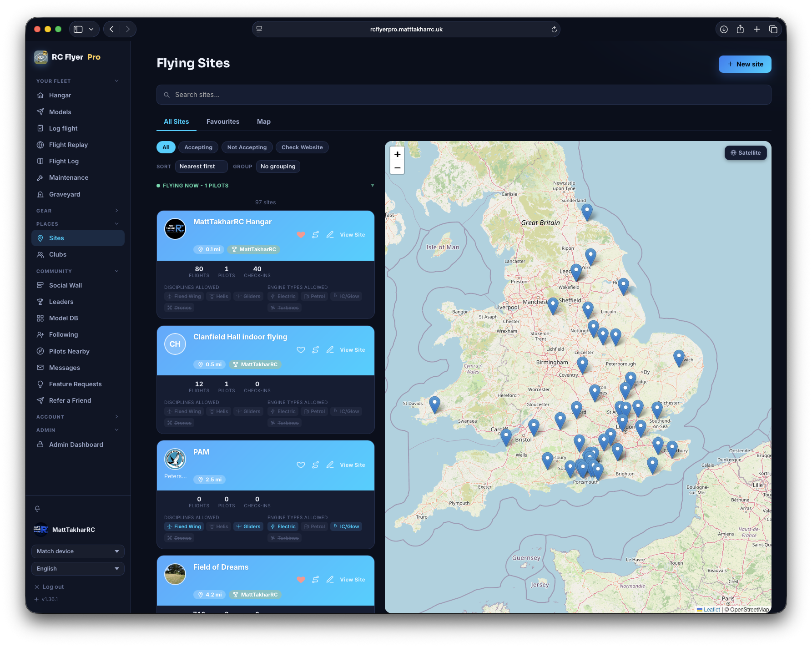Click edit pencil on Field of Dreams card
This screenshot has height=647, width=812.
tap(330, 580)
